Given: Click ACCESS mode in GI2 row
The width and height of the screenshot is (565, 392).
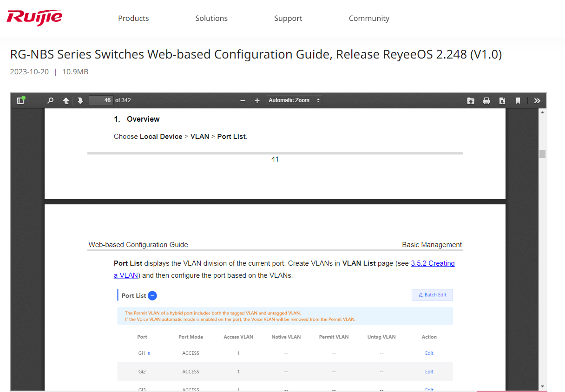Looking at the screenshot, I should point(191,372).
